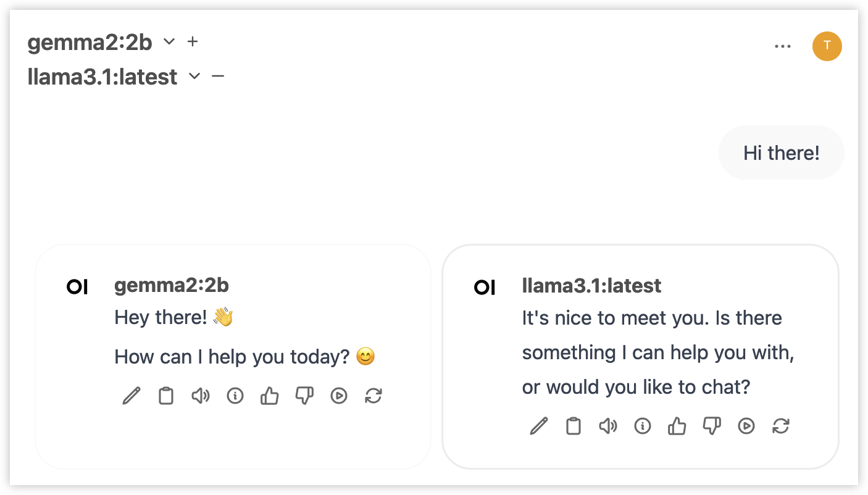Screen dimensions: 868x495
Task: Open the gemma2:2b model selector dropdown
Action: click(169, 42)
